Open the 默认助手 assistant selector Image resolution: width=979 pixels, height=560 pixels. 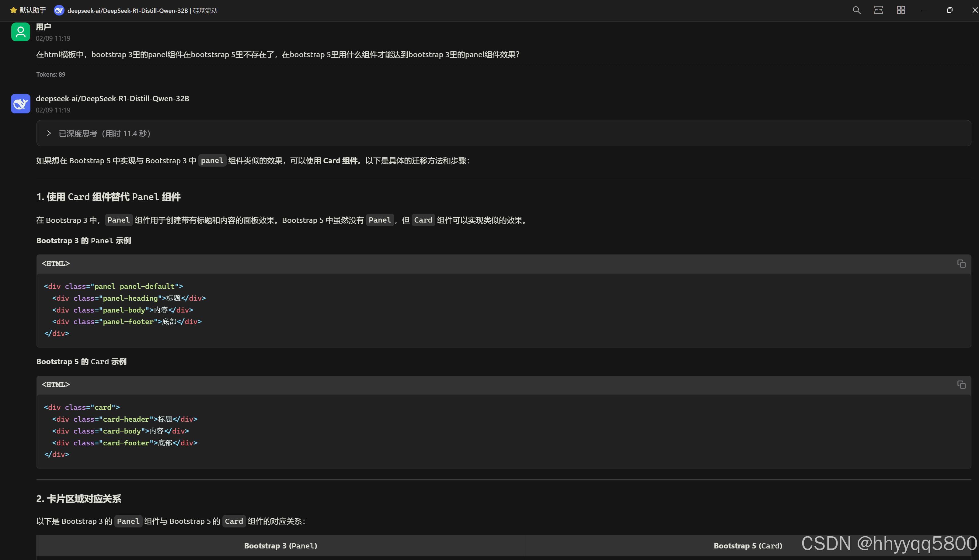(x=32, y=10)
